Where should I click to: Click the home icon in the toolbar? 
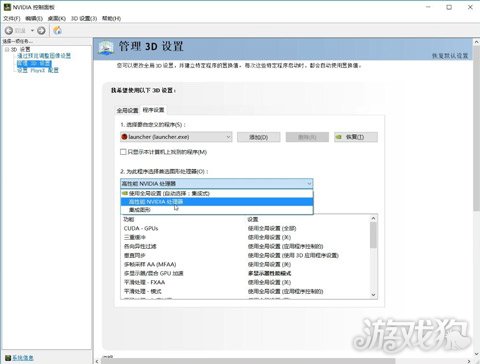pyautogui.click(x=57, y=30)
